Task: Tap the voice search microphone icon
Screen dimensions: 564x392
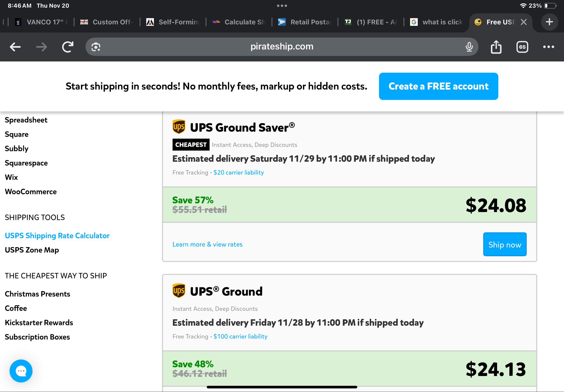Action: 469,47
